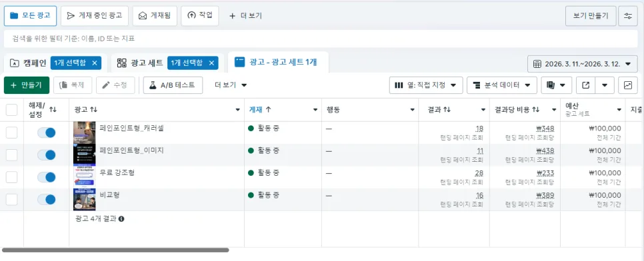644x261 pixels.
Task: Click + 더 보기 next to 작업
Action: coord(245,16)
